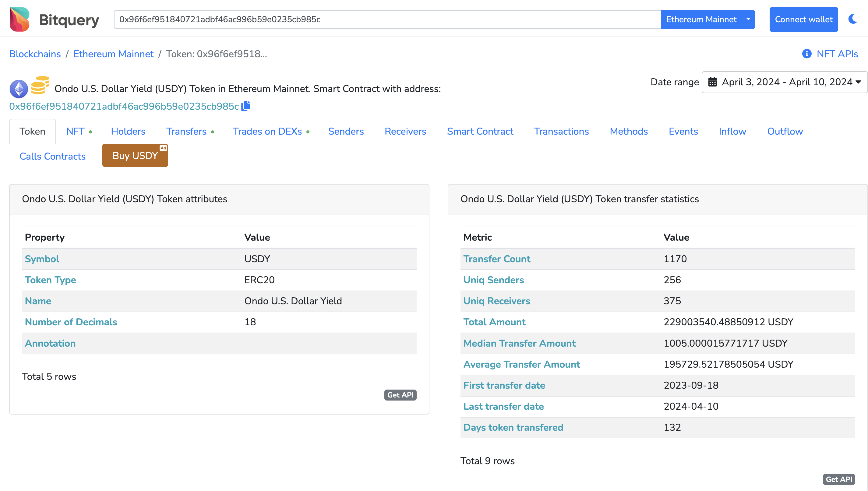Open the Ethereum Mainnet network dropdown

(x=707, y=19)
